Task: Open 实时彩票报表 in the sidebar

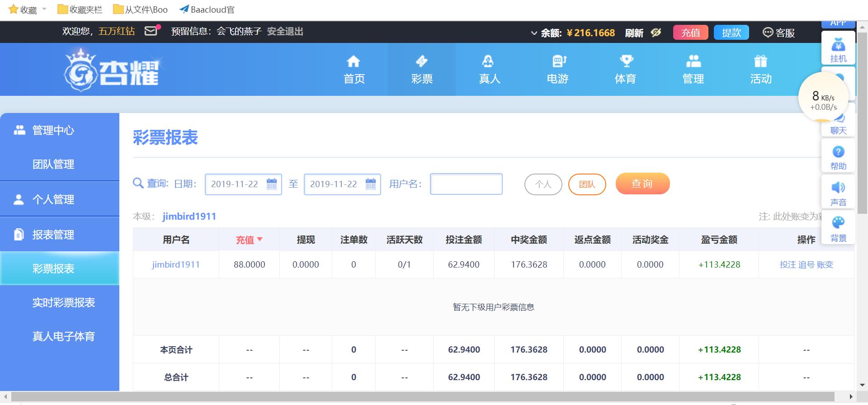Action: pyautogui.click(x=64, y=302)
